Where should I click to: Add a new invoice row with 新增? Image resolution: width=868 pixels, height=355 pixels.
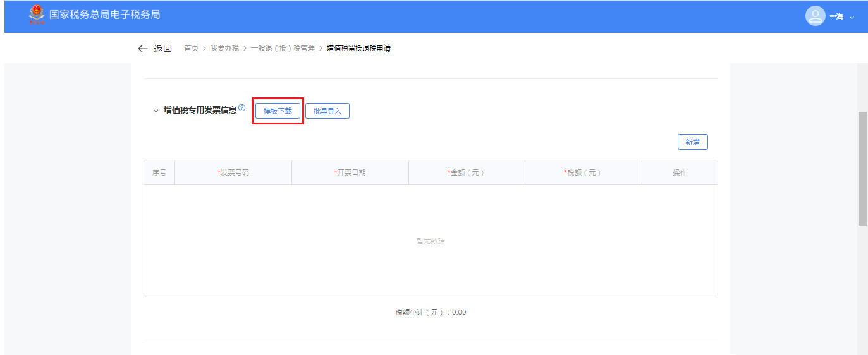692,142
